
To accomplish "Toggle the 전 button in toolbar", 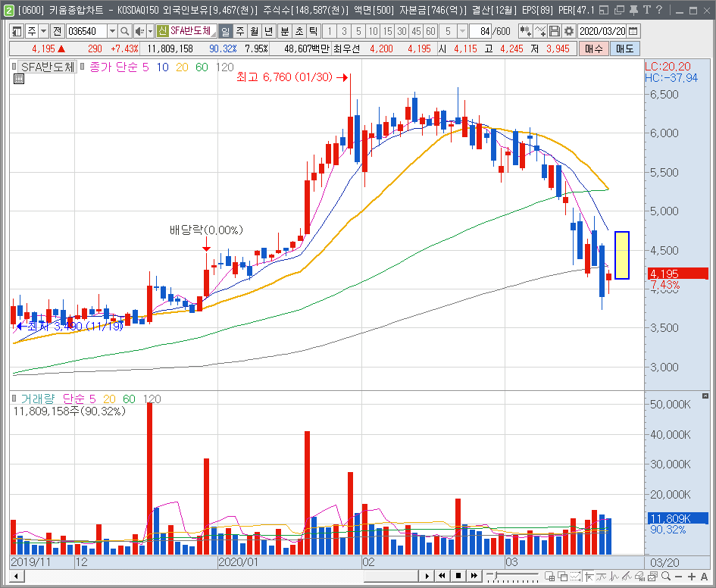I will (57, 31).
